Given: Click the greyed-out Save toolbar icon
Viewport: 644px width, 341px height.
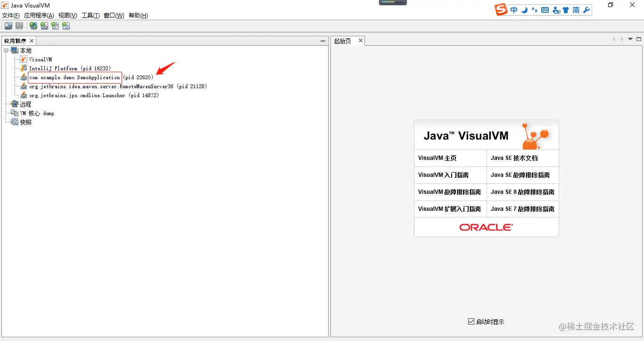Looking at the screenshot, I should coord(19,26).
